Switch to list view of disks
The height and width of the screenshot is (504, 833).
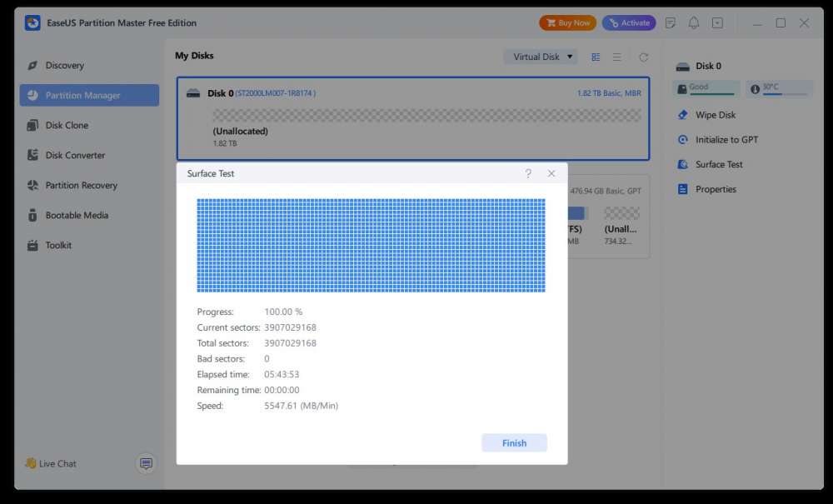(x=616, y=57)
